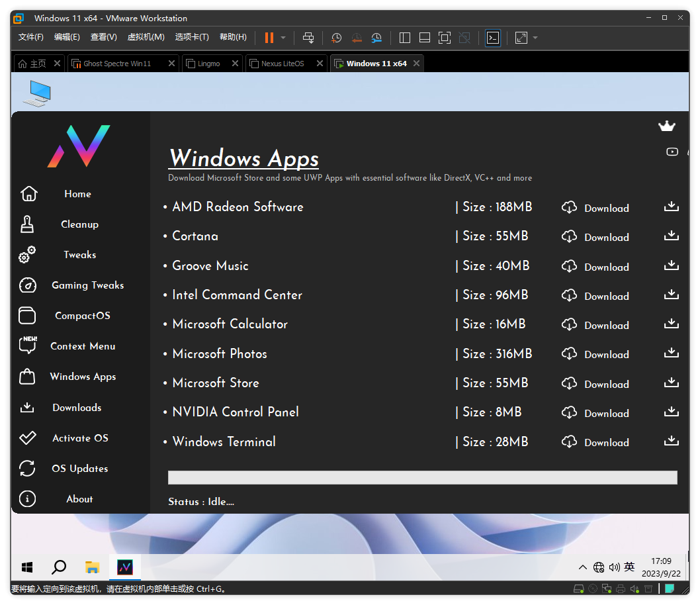Download Cortana app
This screenshot has width=700, height=605.
pos(606,237)
